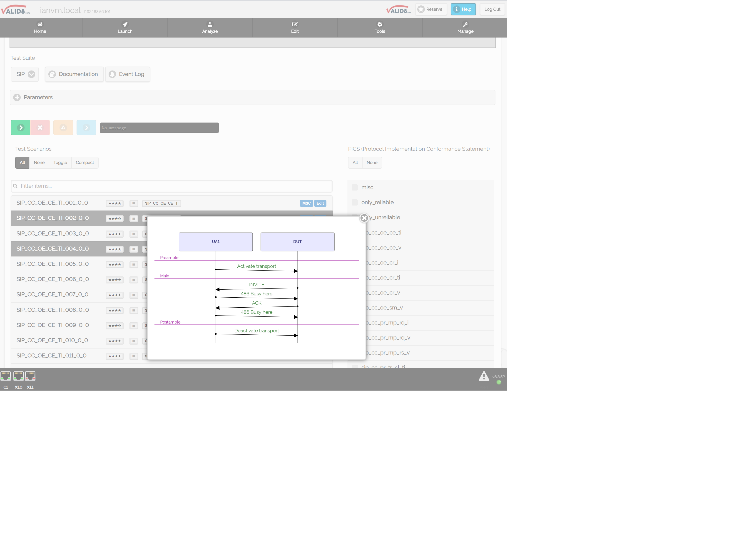Open Help using the info icon button
Viewport: 756px width, 542px height.
click(x=463, y=9)
